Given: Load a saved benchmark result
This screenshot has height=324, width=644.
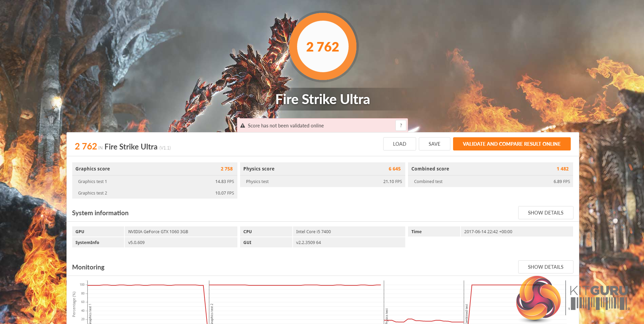Looking at the screenshot, I should point(399,144).
